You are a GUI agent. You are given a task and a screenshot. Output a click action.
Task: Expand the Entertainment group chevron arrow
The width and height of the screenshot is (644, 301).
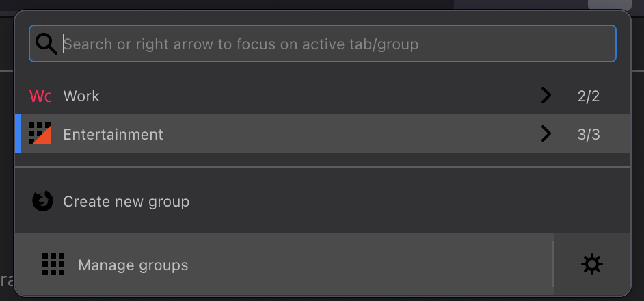pos(546,133)
